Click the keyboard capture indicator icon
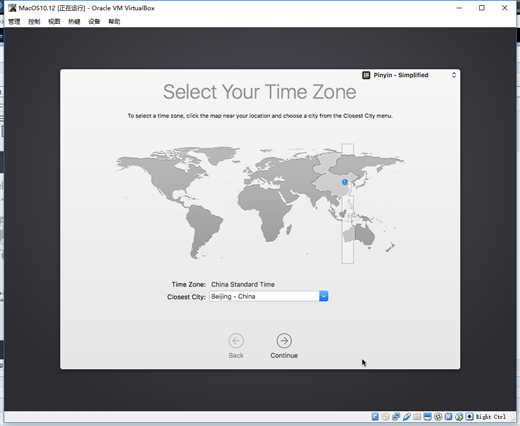The image size is (520, 426). click(x=470, y=416)
